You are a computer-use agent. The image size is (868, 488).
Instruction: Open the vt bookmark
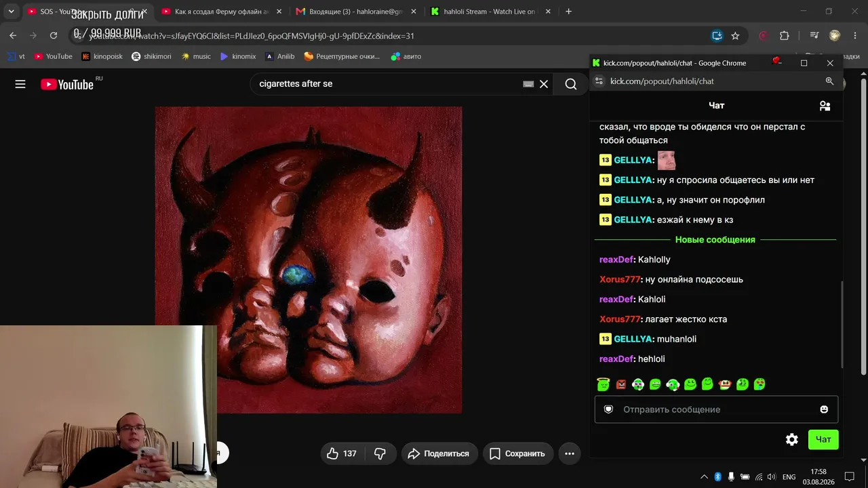click(x=16, y=57)
